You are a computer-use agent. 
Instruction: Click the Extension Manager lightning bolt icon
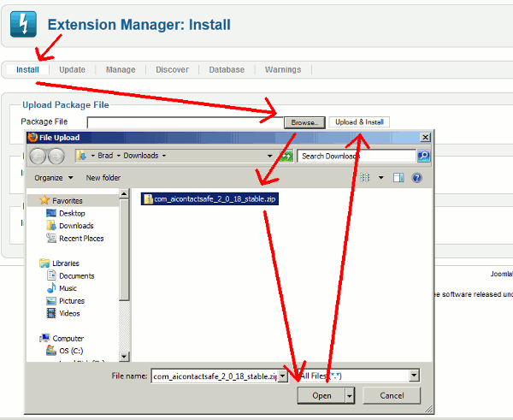(23, 24)
